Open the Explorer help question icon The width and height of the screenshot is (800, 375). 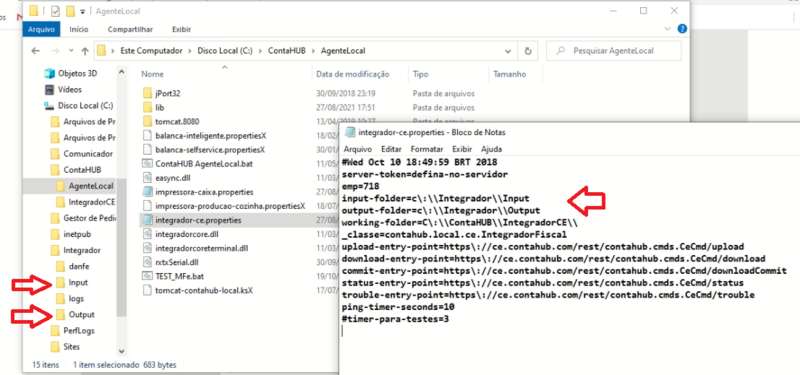click(x=682, y=29)
